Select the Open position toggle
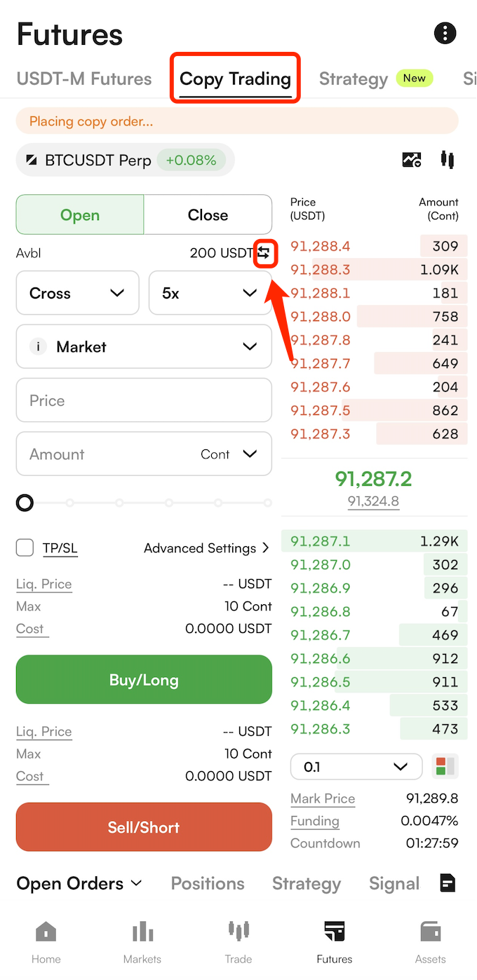This screenshot has height=980, width=477. (80, 215)
